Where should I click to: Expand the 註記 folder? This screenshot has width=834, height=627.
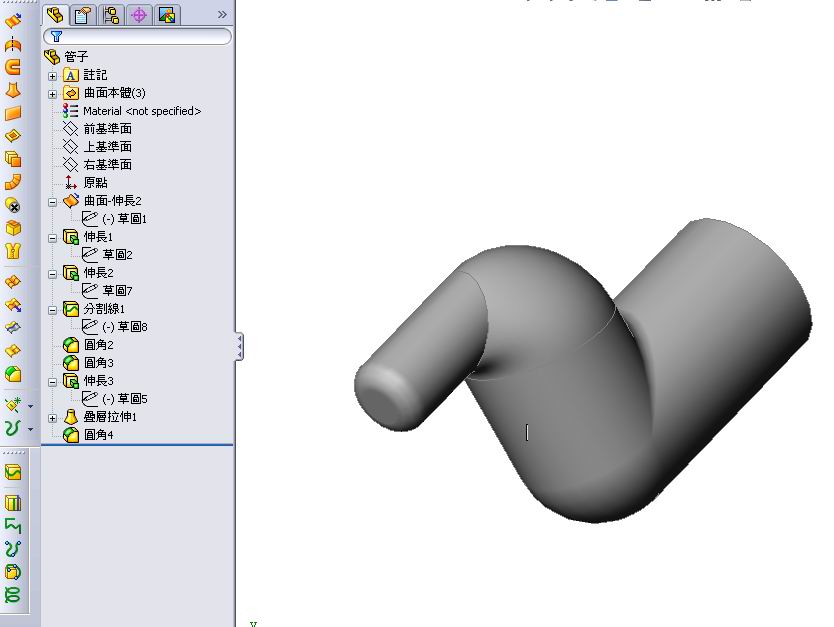pos(52,76)
